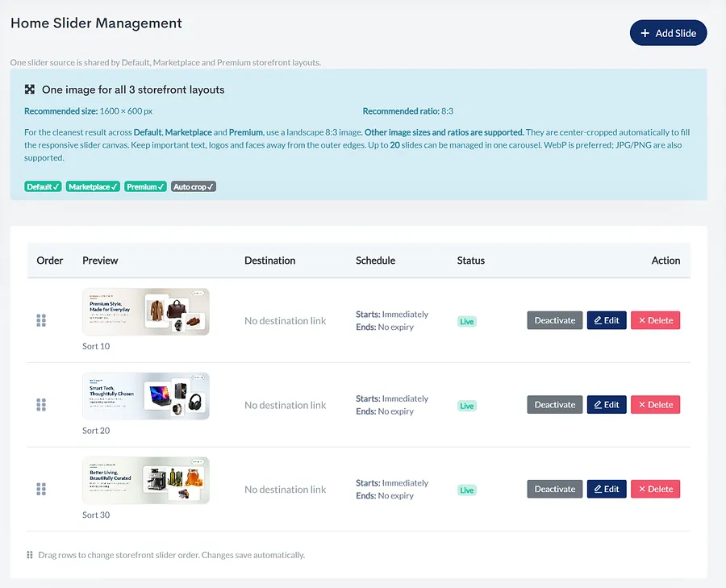Click the Preview column header

[100, 261]
